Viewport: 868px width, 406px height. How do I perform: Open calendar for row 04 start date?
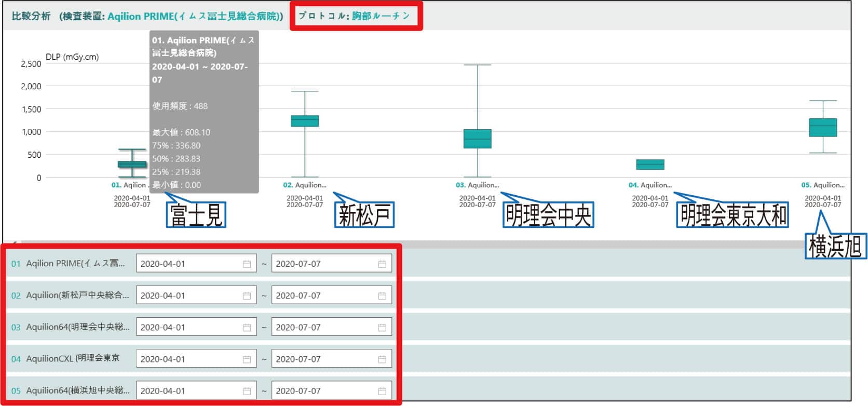click(247, 359)
